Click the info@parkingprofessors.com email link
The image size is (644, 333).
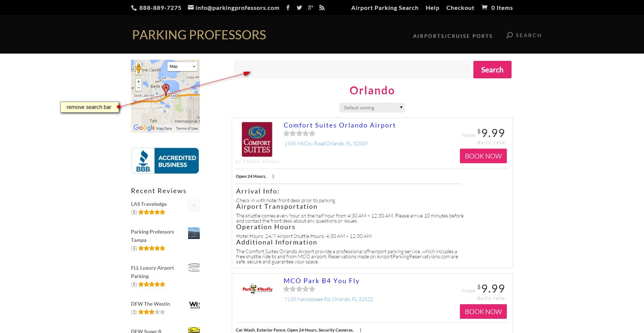tap(237, 8)
